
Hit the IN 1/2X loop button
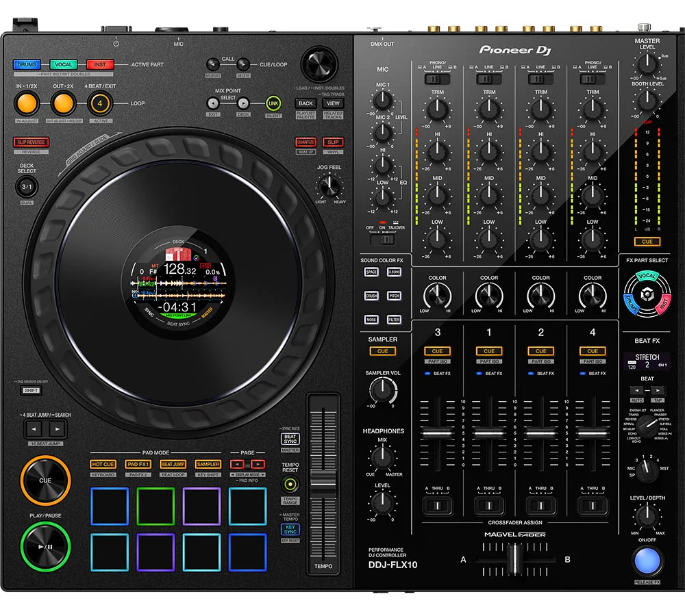coord(27,103)
